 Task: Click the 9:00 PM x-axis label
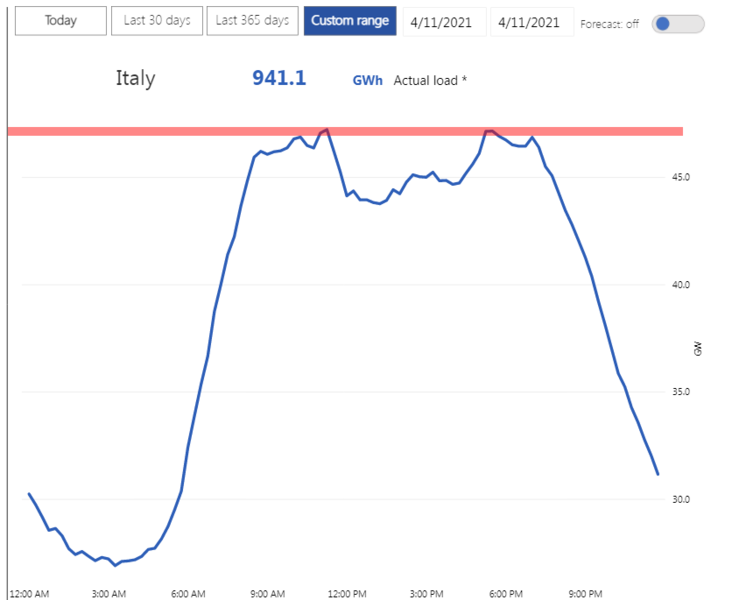coord(587,594)
